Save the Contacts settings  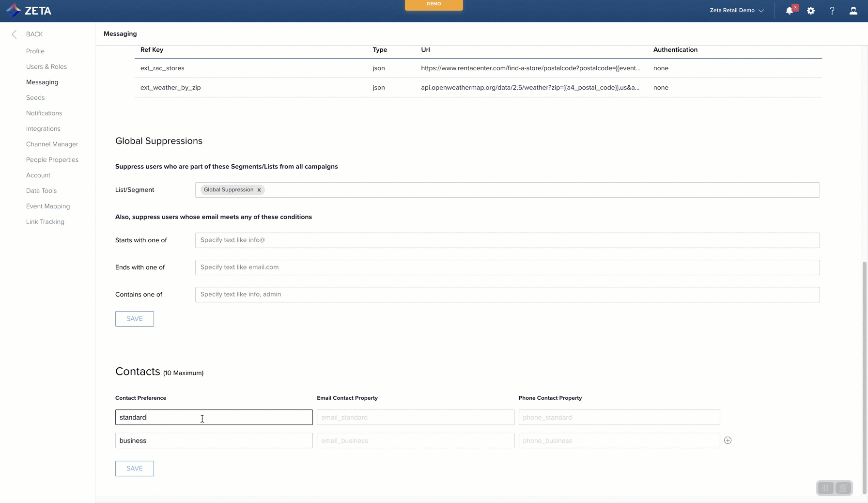[135, 469]
